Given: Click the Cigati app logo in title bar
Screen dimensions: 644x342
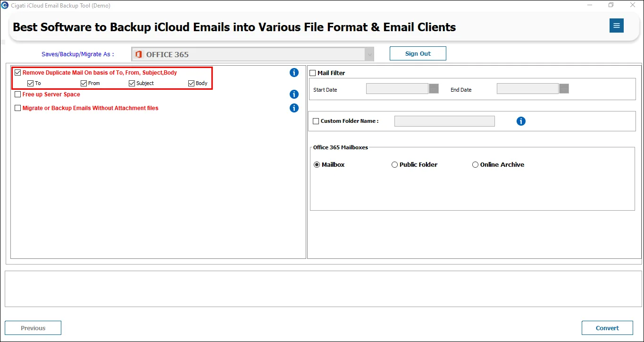Looking at the screenshot, I should coord(5,5).
